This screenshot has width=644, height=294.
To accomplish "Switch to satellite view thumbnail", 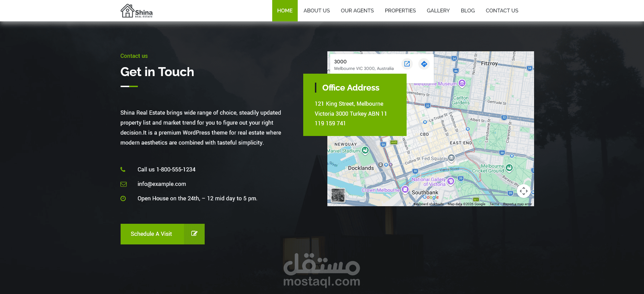I will 338,195.
